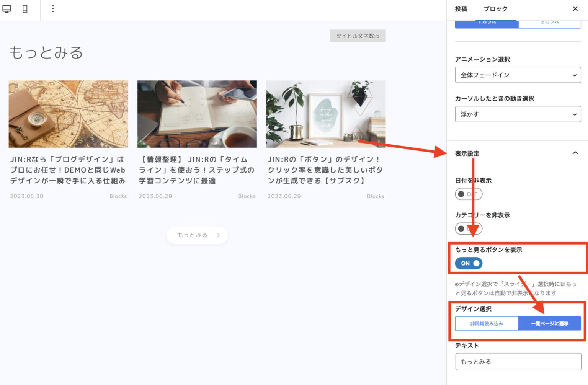Open the カーソルしたときの動き選択 dropdown
Image resolution: width=588 pixels, height=385 pixels.
pyautogui.click(x=518, y=114)
